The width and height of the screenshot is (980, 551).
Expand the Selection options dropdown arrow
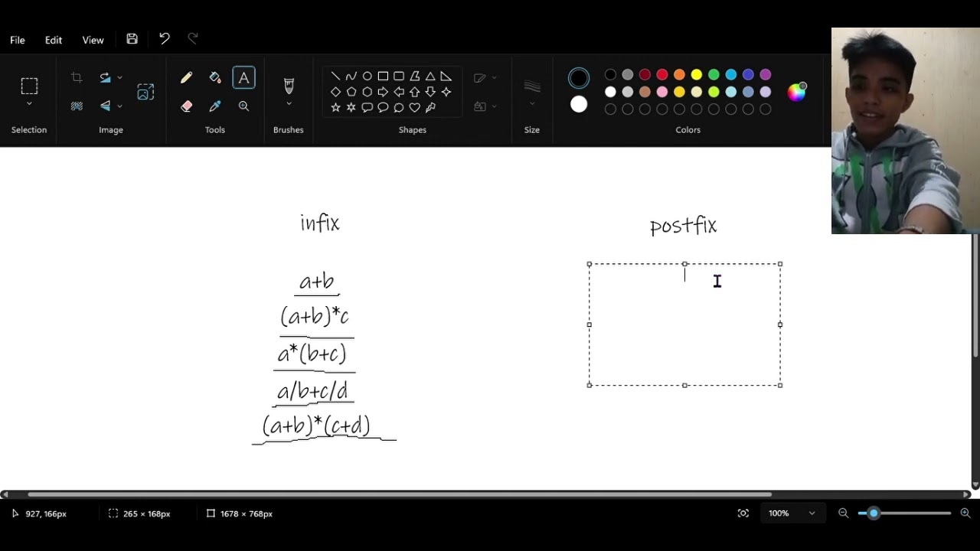point(29,104)
